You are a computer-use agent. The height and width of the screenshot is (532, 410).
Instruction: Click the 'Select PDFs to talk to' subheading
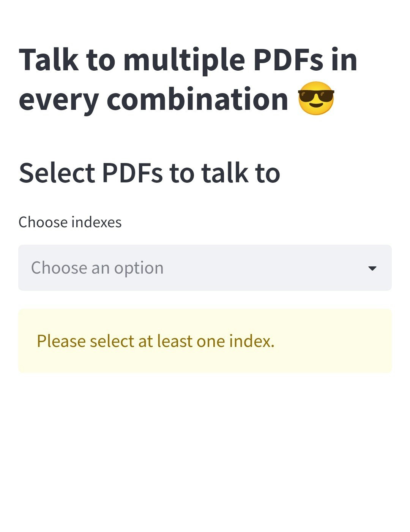tap(150, 173)
